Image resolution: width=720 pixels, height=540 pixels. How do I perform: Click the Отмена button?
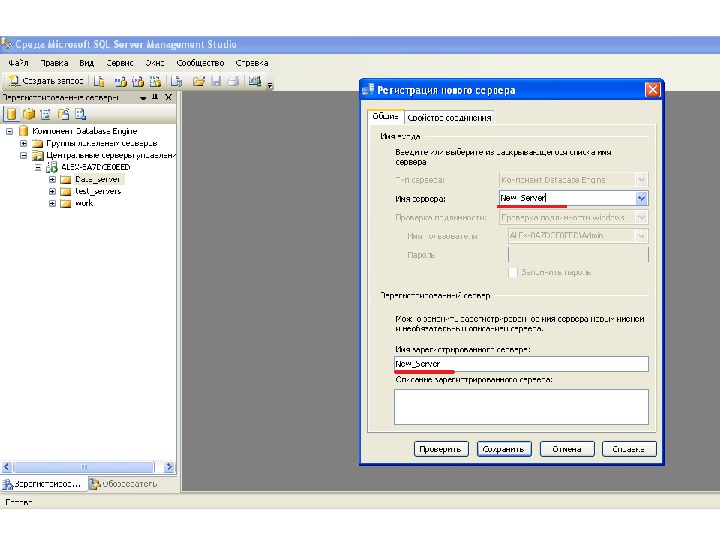click(x=567, y=449)
